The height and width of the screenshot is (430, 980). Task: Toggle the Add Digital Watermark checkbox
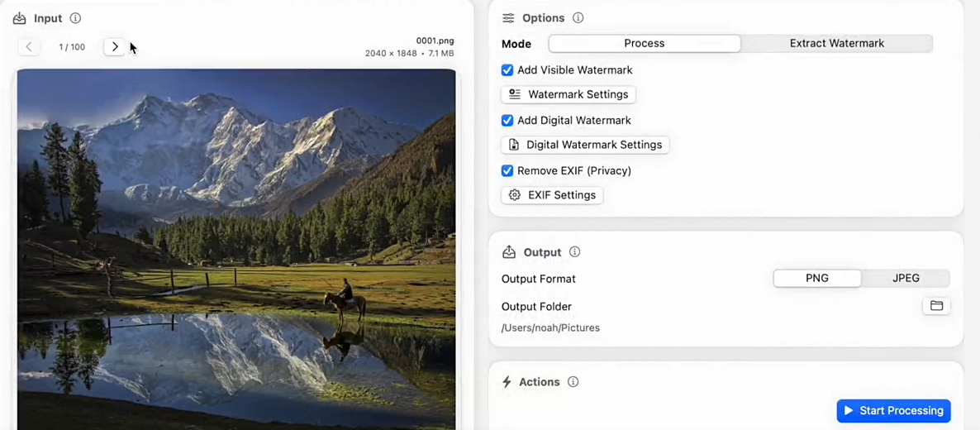click(507, 121)
